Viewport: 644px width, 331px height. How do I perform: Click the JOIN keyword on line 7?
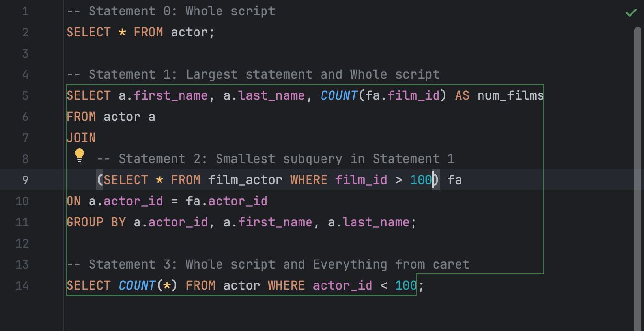(81, 138)
